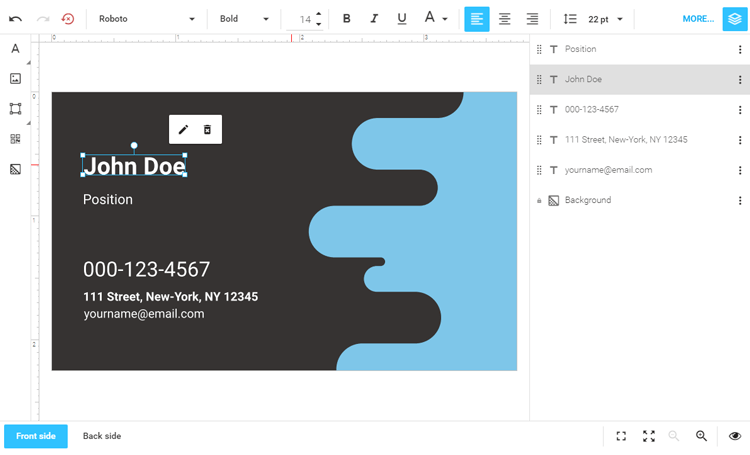Viewport: 750px width, 455px height.
Task: Toggle underline formatting with U icon
Action: pos(402,19)
